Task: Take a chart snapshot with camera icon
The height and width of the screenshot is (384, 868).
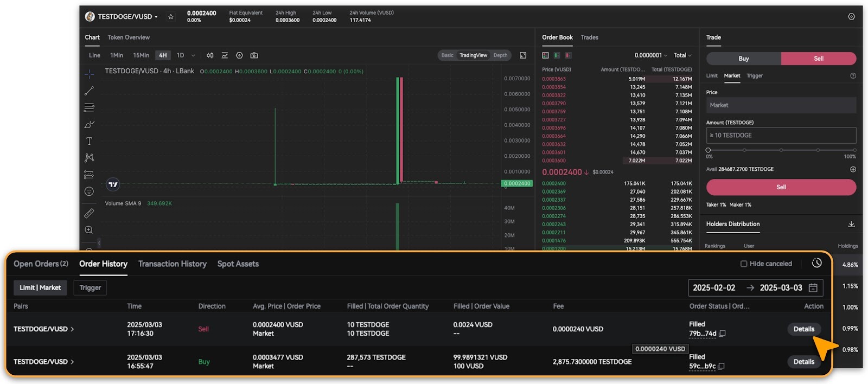Action: [254, 55]
